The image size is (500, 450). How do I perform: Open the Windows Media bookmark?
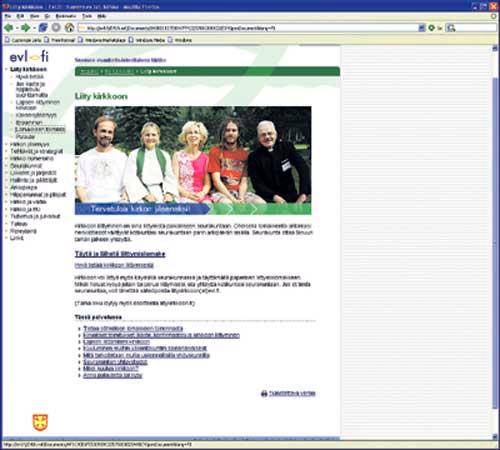[x=147, y=40]
